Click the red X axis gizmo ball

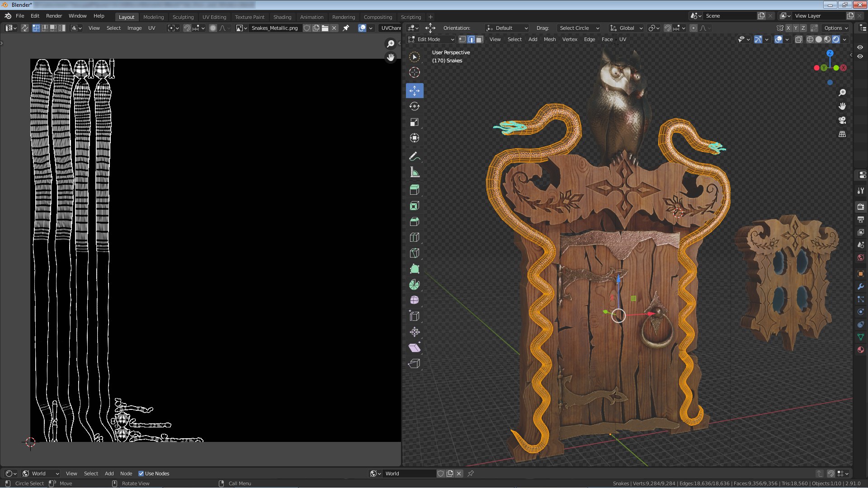[x=843, y=68]
